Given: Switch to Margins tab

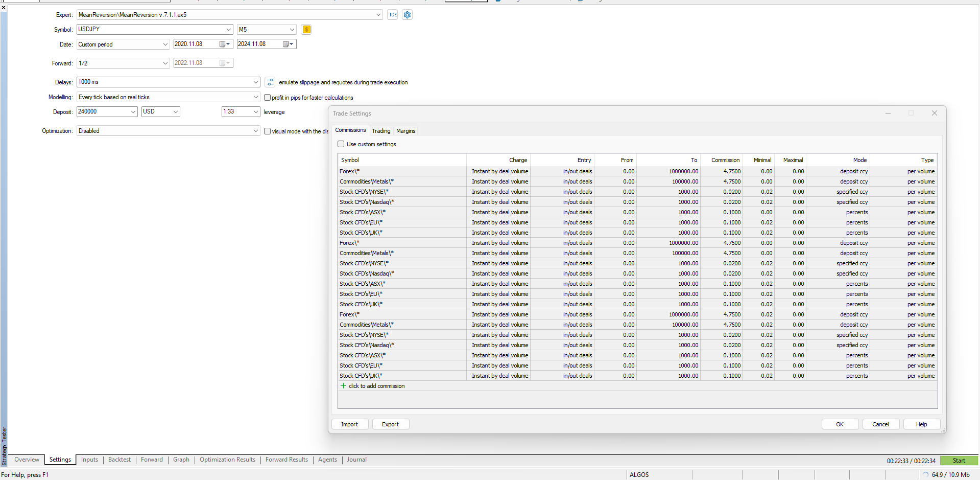Looking at the screenshot, I should click(406, 131).
